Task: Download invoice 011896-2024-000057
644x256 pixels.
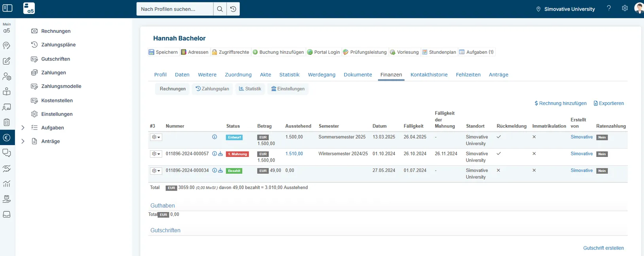Action: tap(220, 154)
